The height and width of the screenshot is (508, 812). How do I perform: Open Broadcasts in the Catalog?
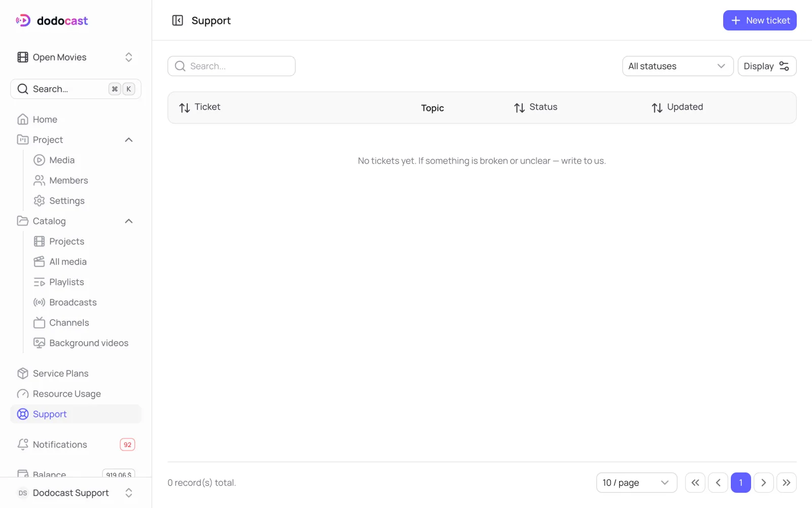(x=84, y=302)
